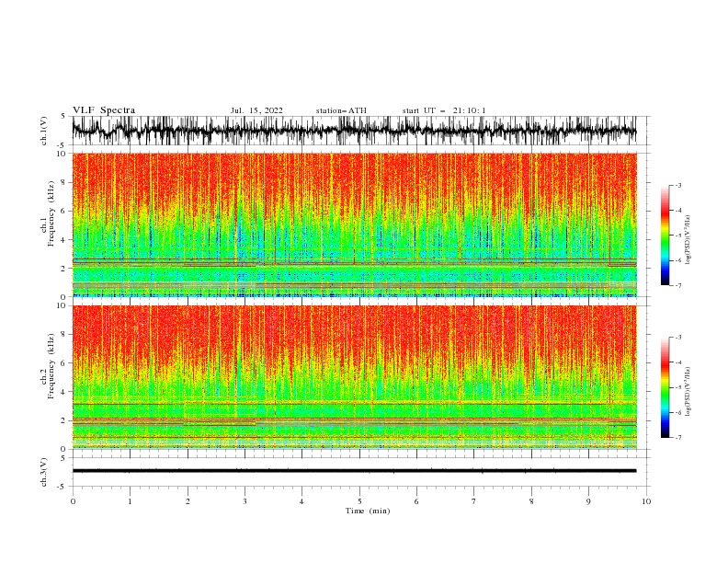Click the 'VLF Spectra' title text
Viewport: 728px width, 563px height.
104,110
